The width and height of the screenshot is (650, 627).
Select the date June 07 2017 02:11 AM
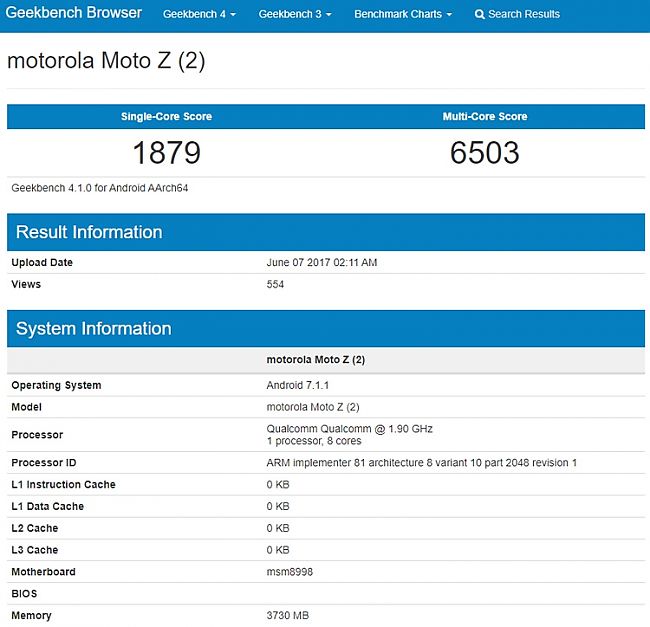click(x=322, y=262)
